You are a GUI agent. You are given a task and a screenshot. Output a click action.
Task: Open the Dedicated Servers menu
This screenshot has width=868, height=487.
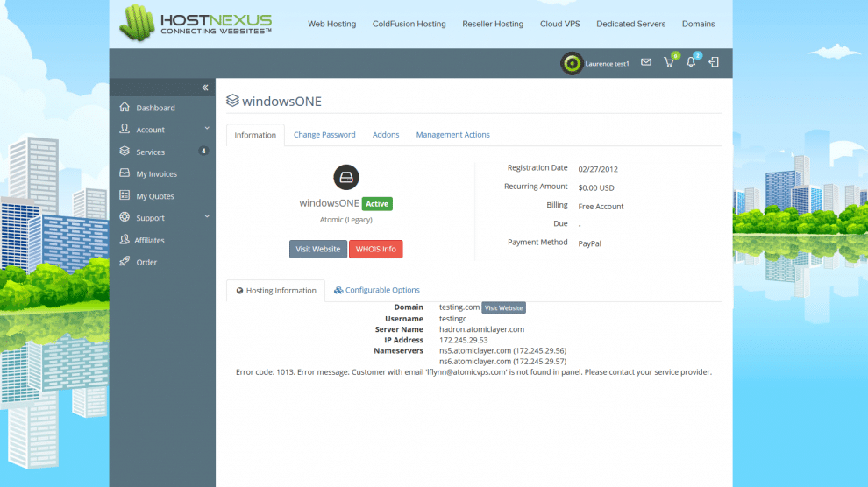tap(630, 24)
